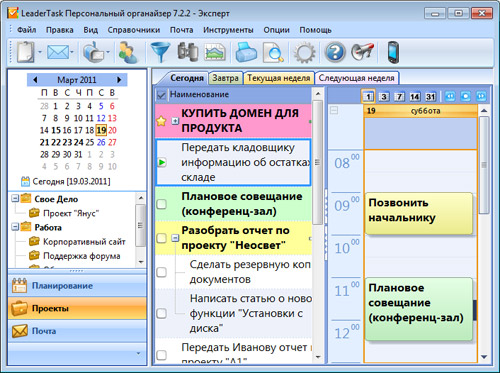500x373 pixels.
Task: Switch calendar to 7-day view
Action: (399, 97)
